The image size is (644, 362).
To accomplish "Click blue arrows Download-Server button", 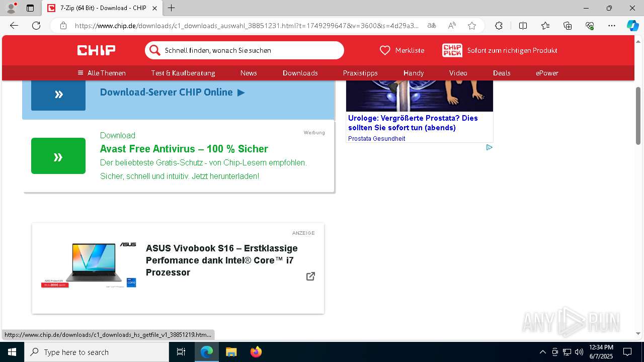I will tap(58, 94).
